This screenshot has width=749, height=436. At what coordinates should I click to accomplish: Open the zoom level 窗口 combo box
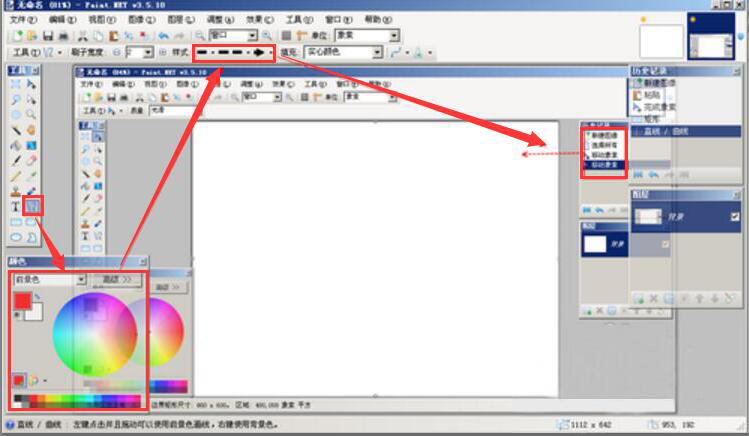click(x=233, y=35)
